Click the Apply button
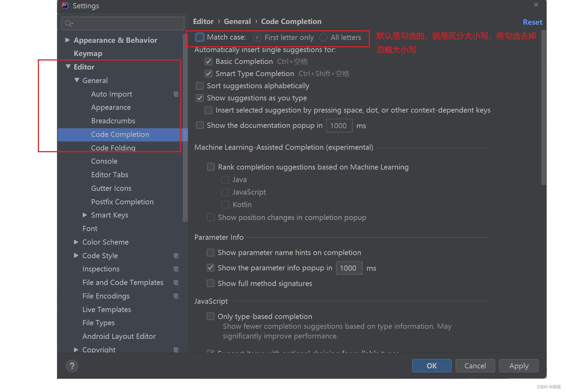Screen dimensions: 566x392 click(x=519, y=366)
